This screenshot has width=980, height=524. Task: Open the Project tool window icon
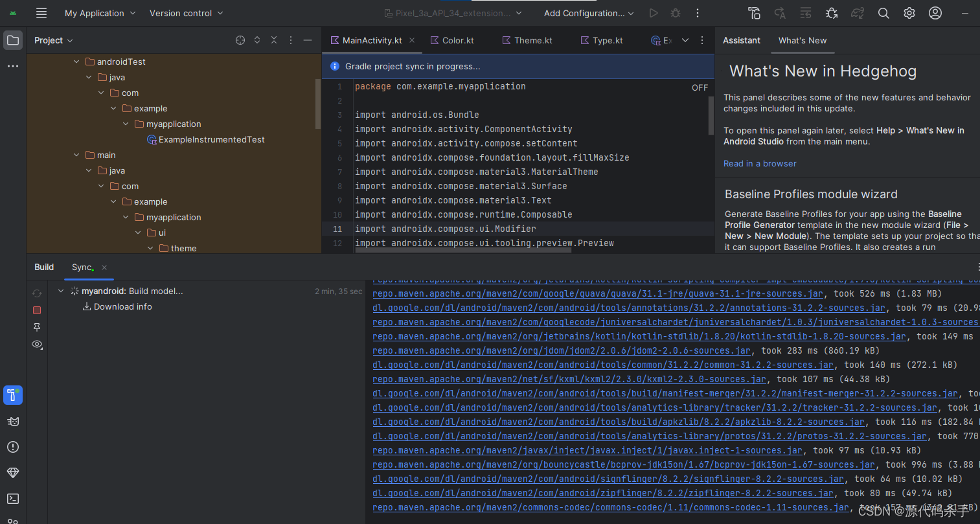click(13, 40)
